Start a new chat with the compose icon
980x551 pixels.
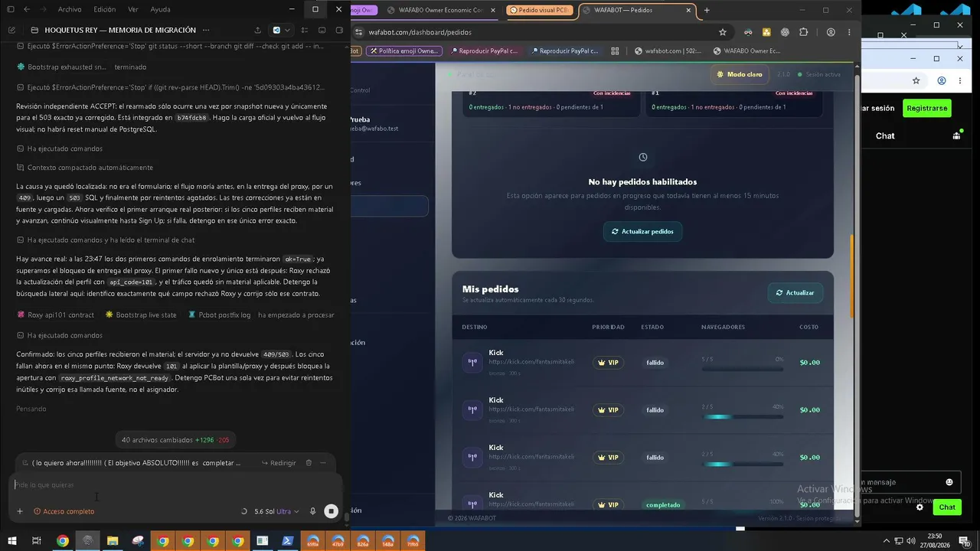click(11, 30)
